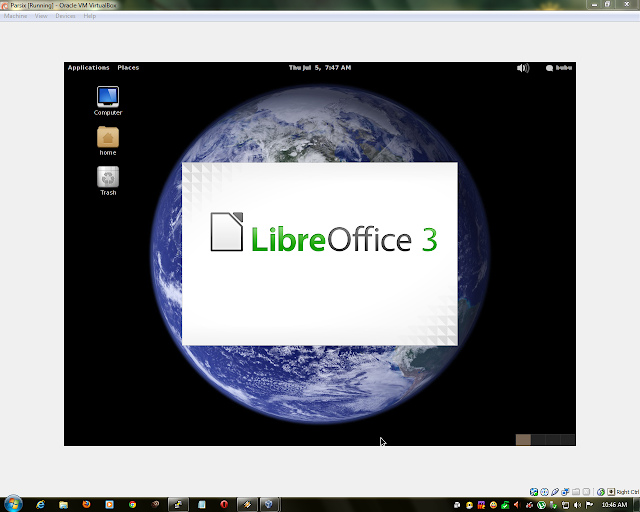The width and height of the screenshot is (640, 512).
Task: Open VirtualBox Devices menu
Action: click(65, 16)
